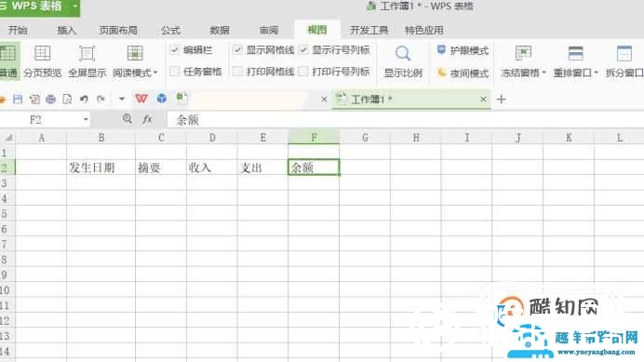Open the 开始 Home tab

coord(18,30)
